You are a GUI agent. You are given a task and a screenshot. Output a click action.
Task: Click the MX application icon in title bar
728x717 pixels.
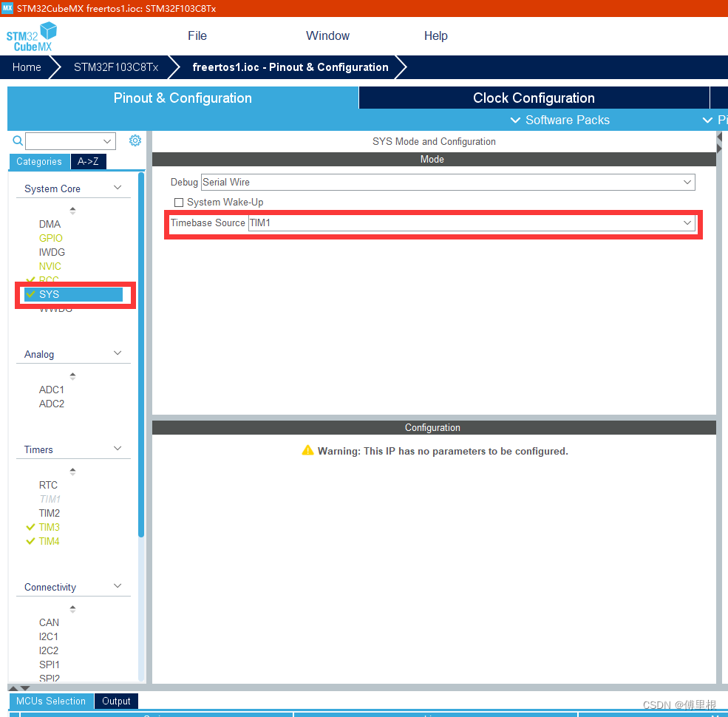(7, 8)
